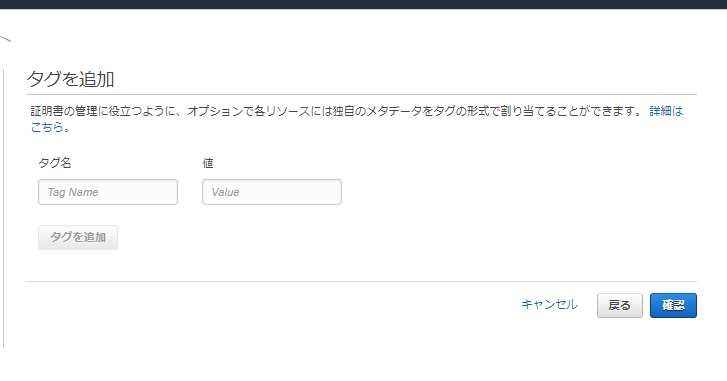The width and height of the screenshot is (727, 381).
Task: Click the gray タグを追加 button
Action: click(78, 237)
